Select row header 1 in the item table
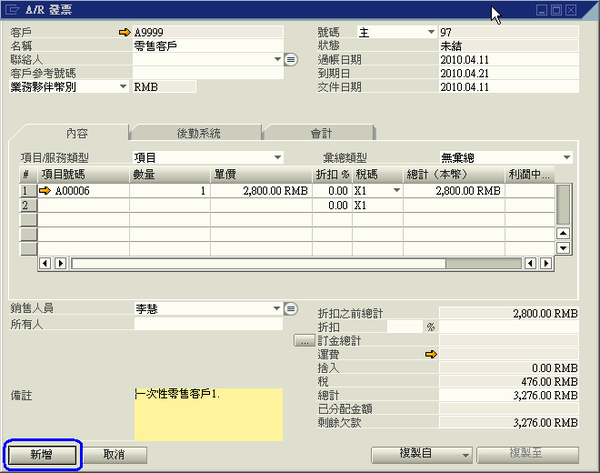Image resolution: width=600 pixels, height=473 pixels. coord(28,191)
